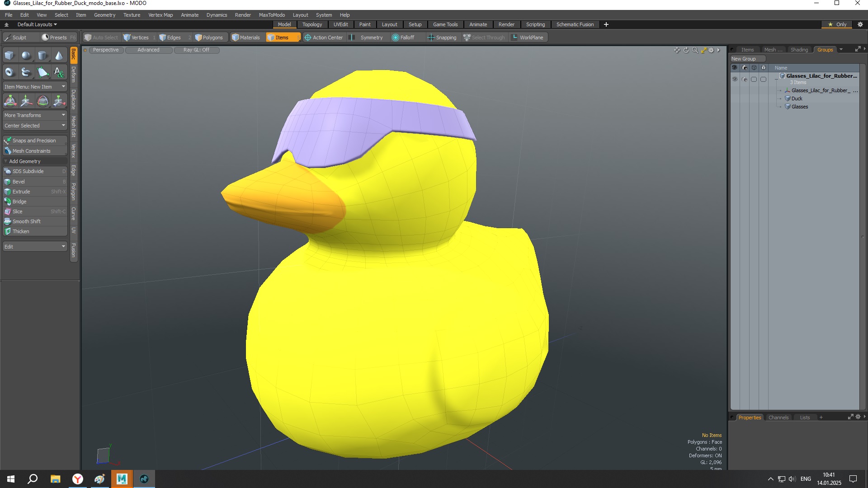Open Snaps and Precision panel

[35, 141]
